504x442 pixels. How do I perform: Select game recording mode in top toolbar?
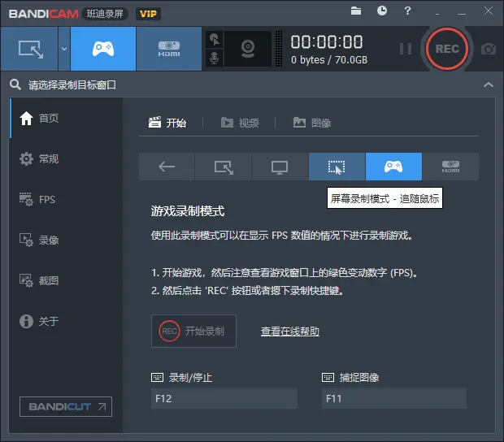[x=103, y=49]
